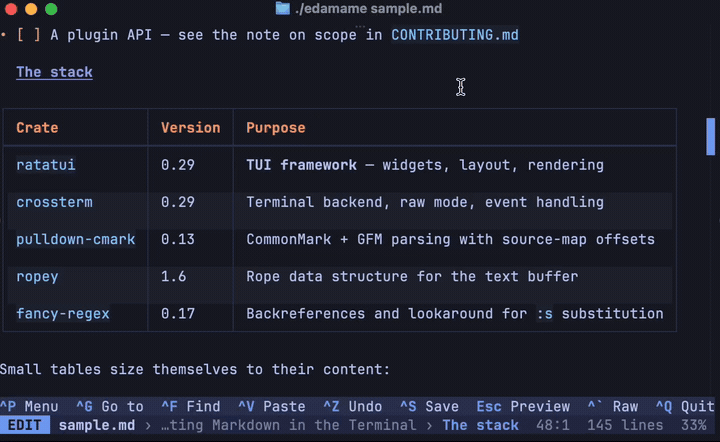Viewport: 720px width, 442px height.
Task: Click ratatui version cell
Action: point(178,165)
